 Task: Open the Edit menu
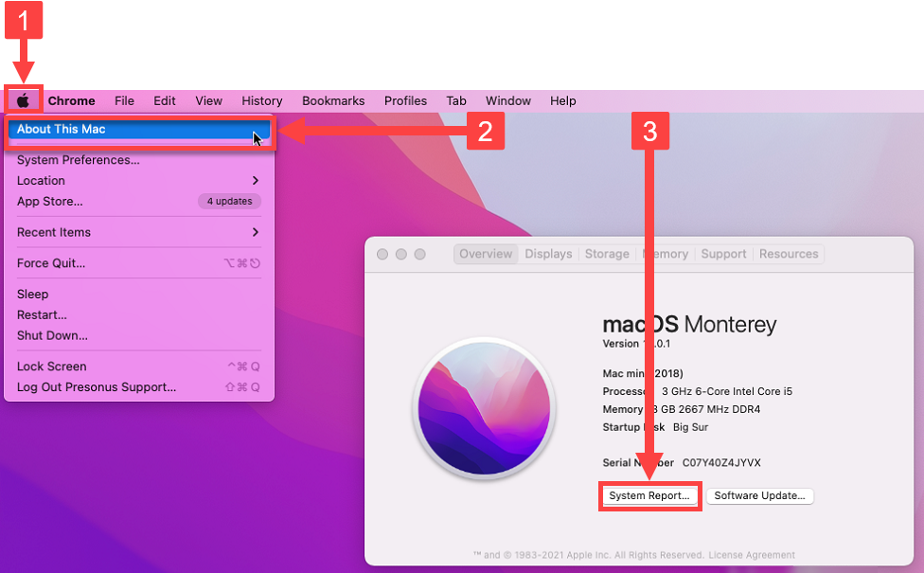point(165,100)
